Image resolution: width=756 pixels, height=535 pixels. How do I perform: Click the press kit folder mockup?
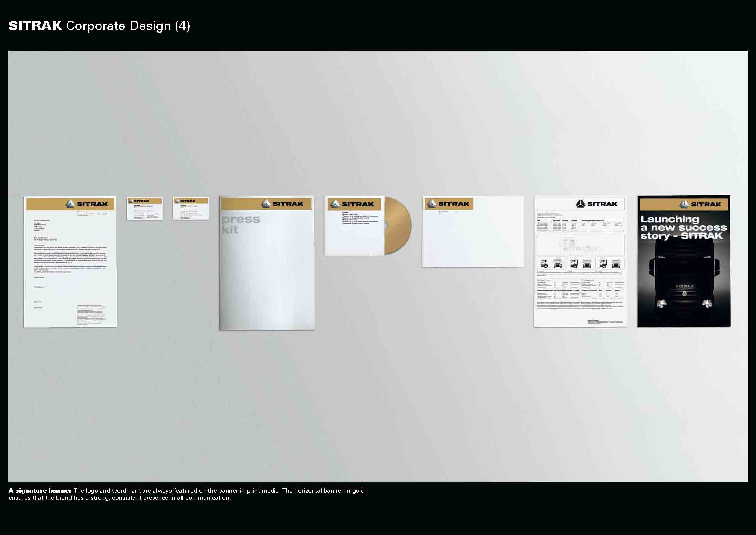267,264
